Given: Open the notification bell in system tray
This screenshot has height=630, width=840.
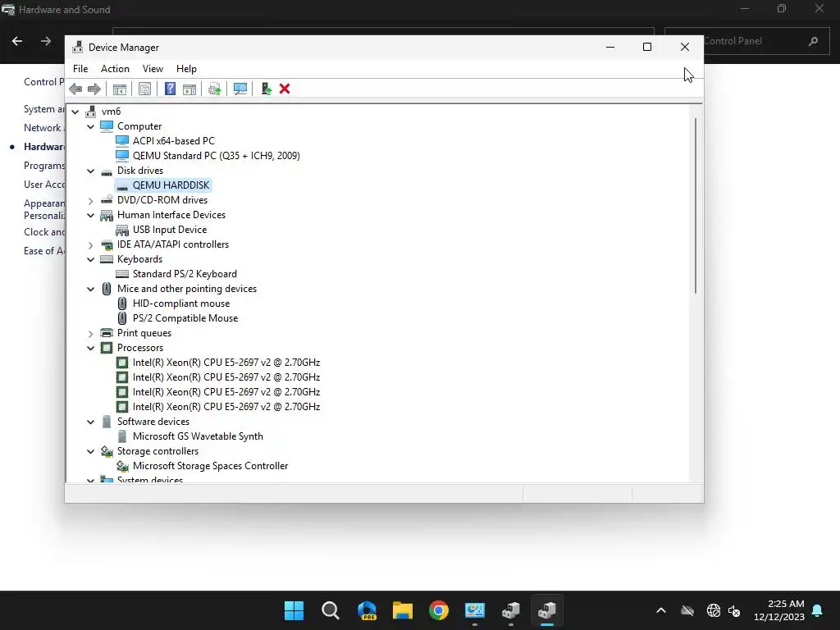Looking at the screenshot, I should (818, 610).
